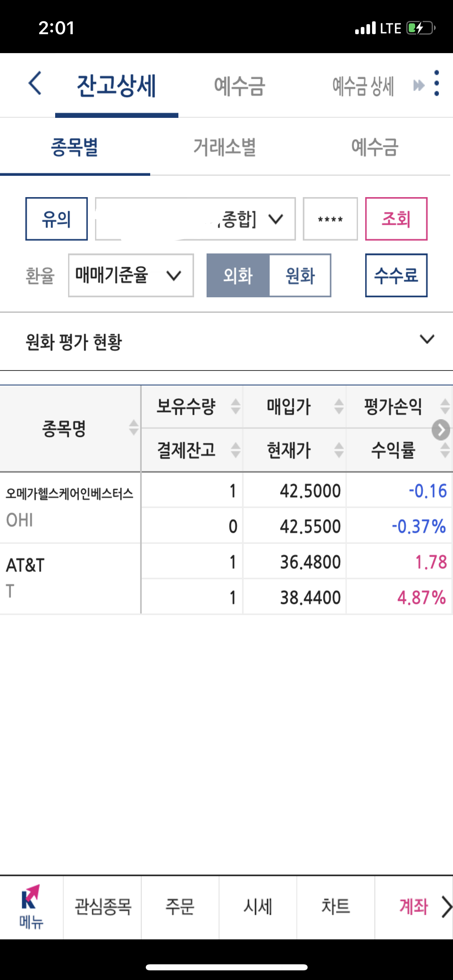Image resolution: width=453 pixels, height=980 pixels.
Task: Open the account selector dropdown ending in 종합]
Action: [195, 219]
